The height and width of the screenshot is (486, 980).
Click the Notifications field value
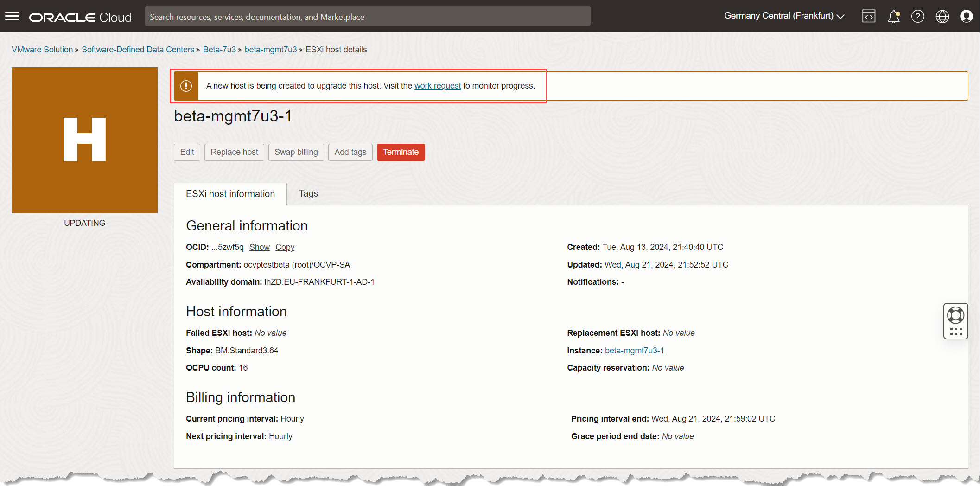coord(623,282)
